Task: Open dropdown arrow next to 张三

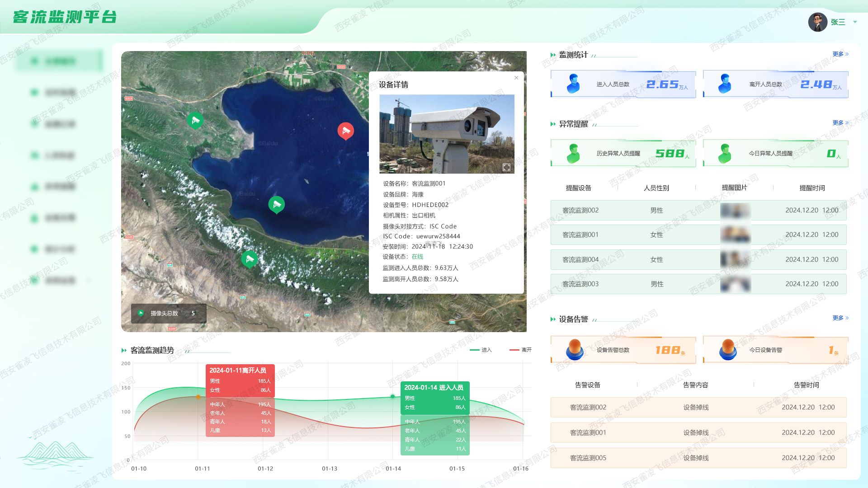Action: [855, 22]
